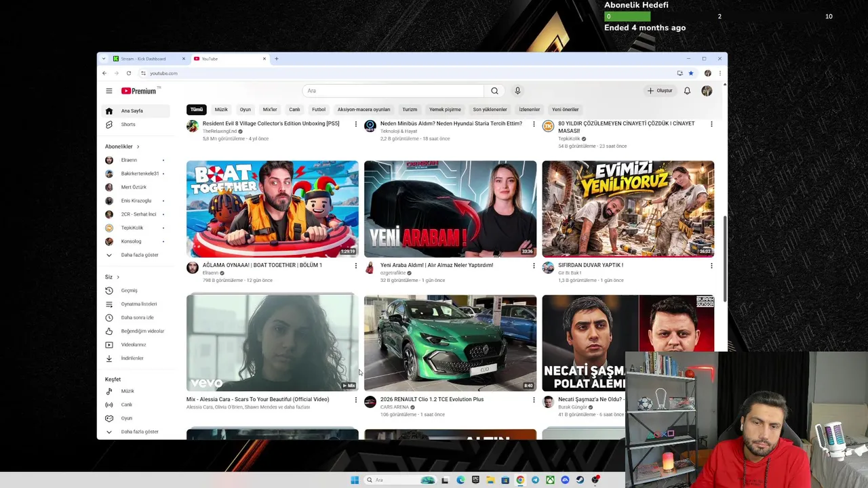Image resolution: width=868 pixels, height=488 pixels.
Task: Open new Chrome tab with plus
Action: [276, 59]
